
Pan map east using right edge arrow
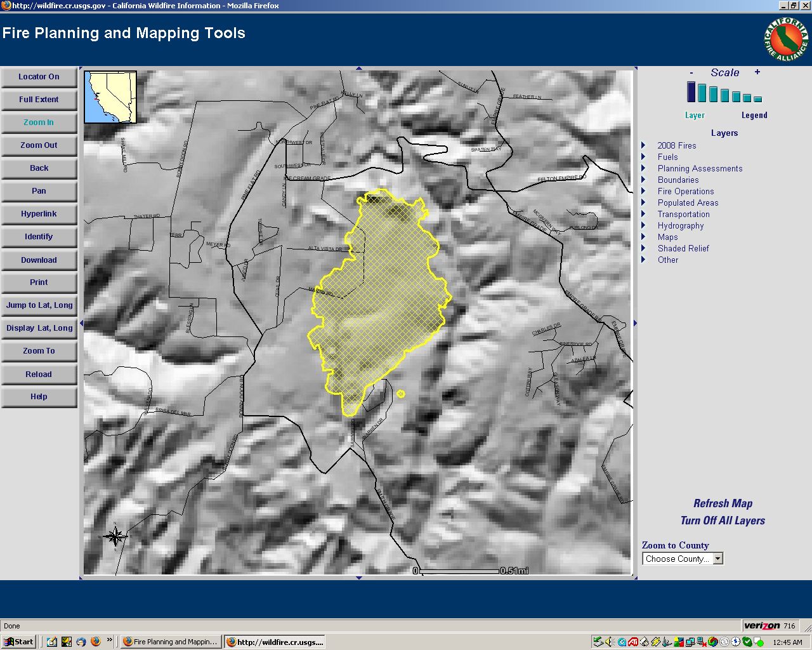635,324
